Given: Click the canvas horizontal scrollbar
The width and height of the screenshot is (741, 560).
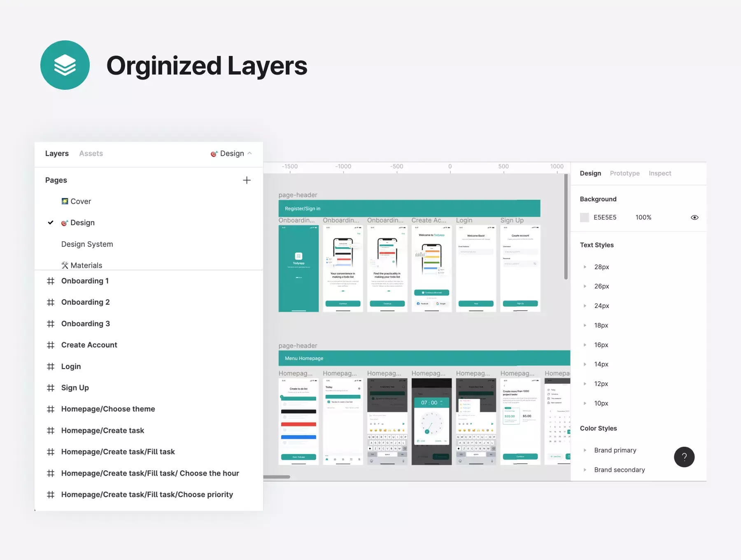Looking at the screenshot, I should pyautogui.click(x=277, y=477).
